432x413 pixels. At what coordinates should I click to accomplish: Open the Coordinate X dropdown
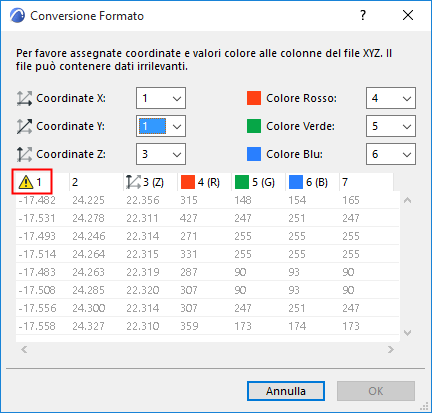click(x=161, y=98)
